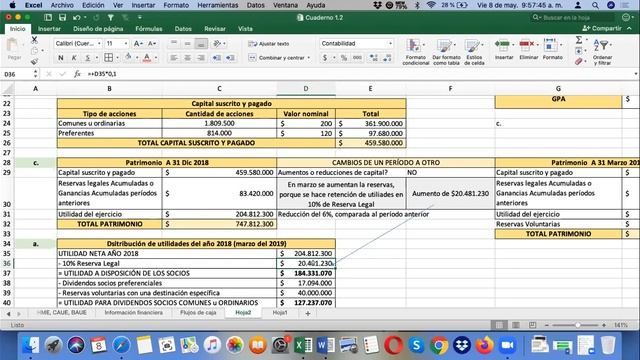Image resolution: width=640 pixels, height=360 pixels.
Task: Expand the Combinar y centrar dropdown arrow
Action: point(309,58)
